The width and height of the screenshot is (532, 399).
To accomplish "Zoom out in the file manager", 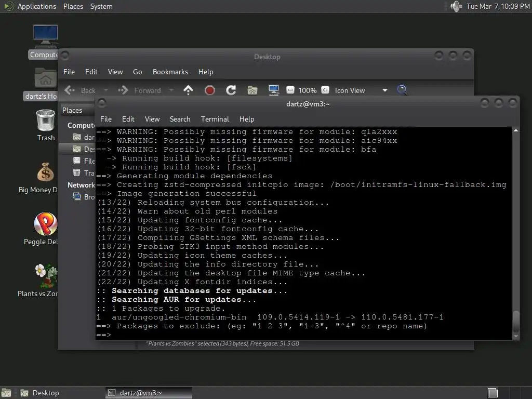I will [x=290, y=90].
